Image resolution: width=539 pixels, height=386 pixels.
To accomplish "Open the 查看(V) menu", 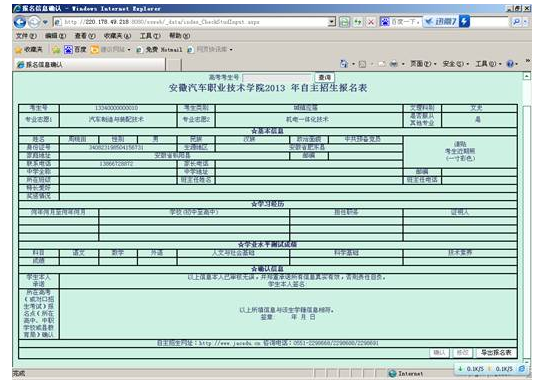I will click(85, 36).
